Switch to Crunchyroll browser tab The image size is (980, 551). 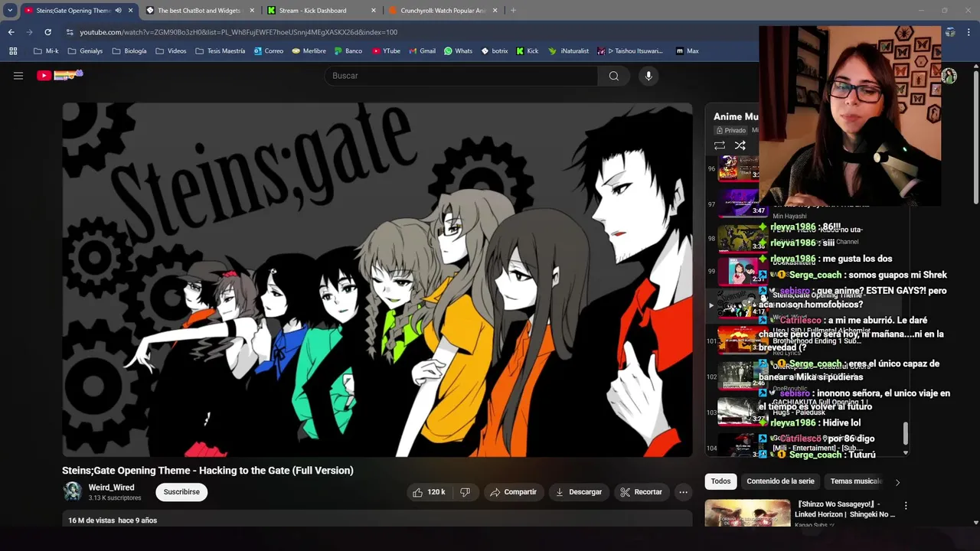pyautogui.click(x=443, y=11)
